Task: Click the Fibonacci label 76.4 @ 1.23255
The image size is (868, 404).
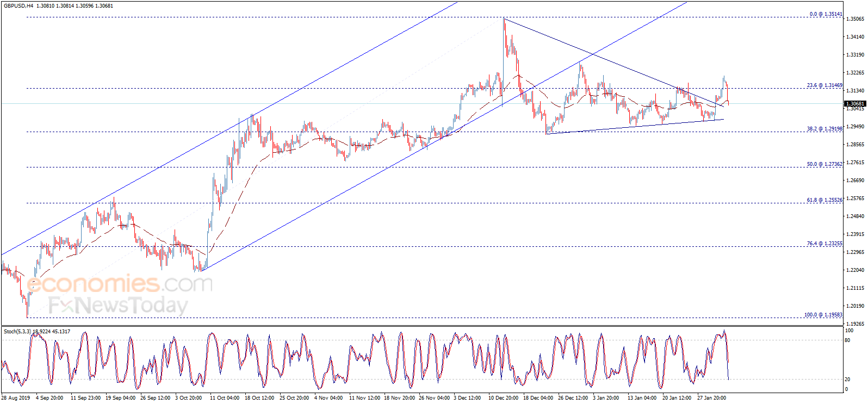Action: 824,244
